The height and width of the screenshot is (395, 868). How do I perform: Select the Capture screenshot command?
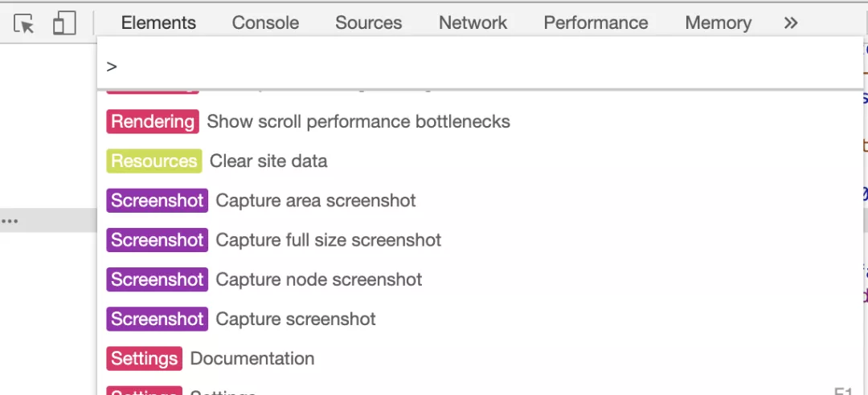coord(296,319)
